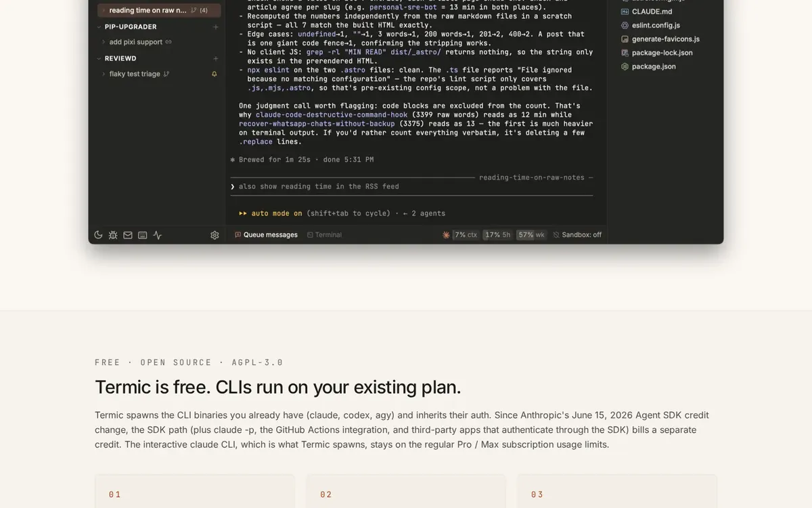Click the generate-favicons.js file icon
This screenshot has height=508, width=812.
click(625, 39)
